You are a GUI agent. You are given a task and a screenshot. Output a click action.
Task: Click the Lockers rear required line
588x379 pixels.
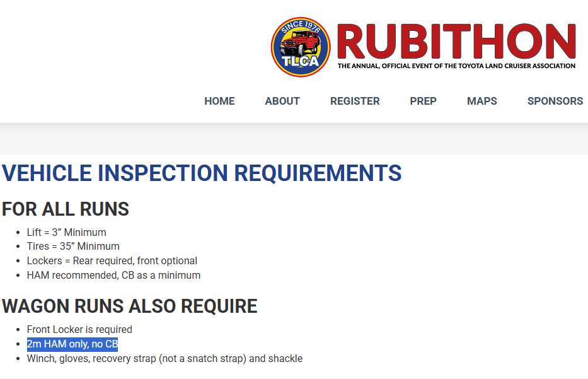(x=112, y=261)
